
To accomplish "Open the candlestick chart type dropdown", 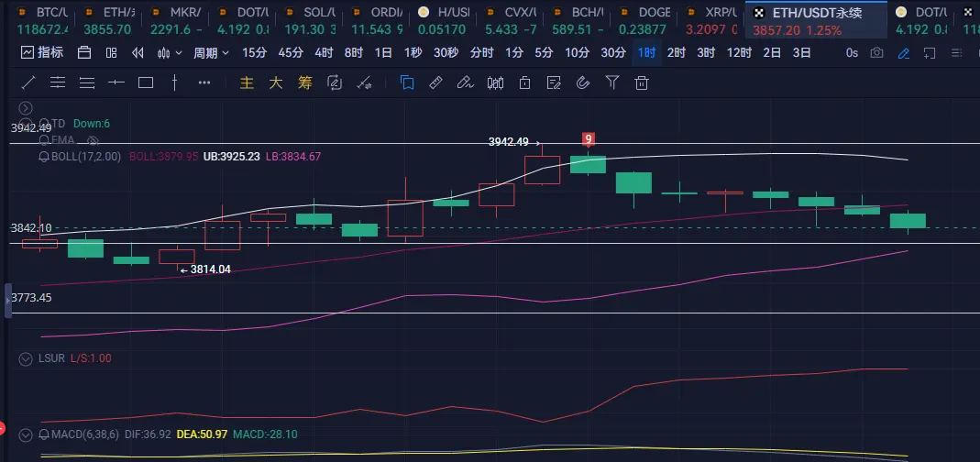I will point(170,53).
